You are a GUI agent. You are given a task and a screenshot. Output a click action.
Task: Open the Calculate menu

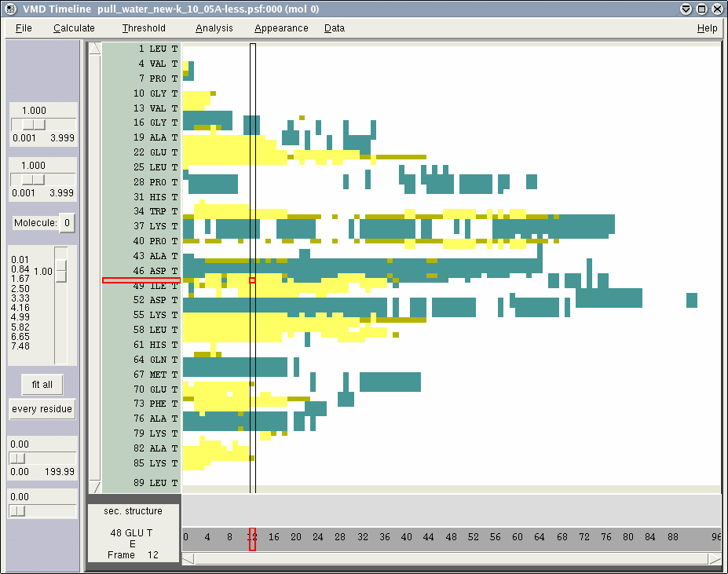click(74, 28)
